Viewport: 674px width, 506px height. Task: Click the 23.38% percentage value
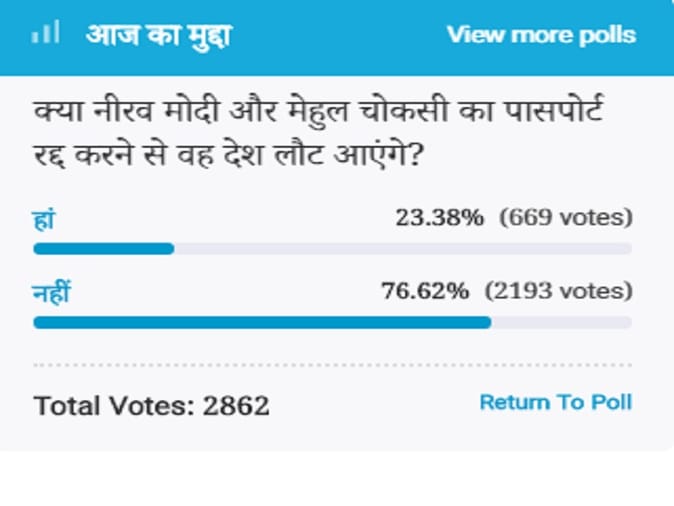click(440, 217)
